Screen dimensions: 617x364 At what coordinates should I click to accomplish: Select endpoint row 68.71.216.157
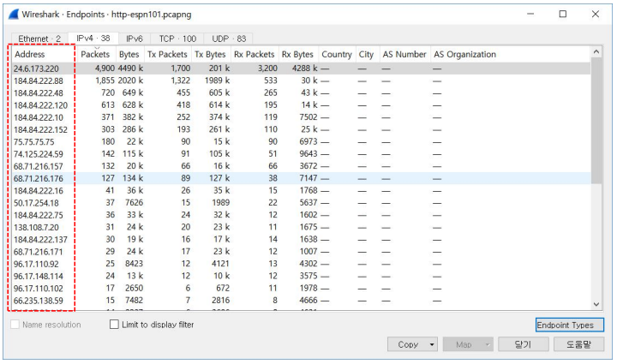click(x=301, y=166)
